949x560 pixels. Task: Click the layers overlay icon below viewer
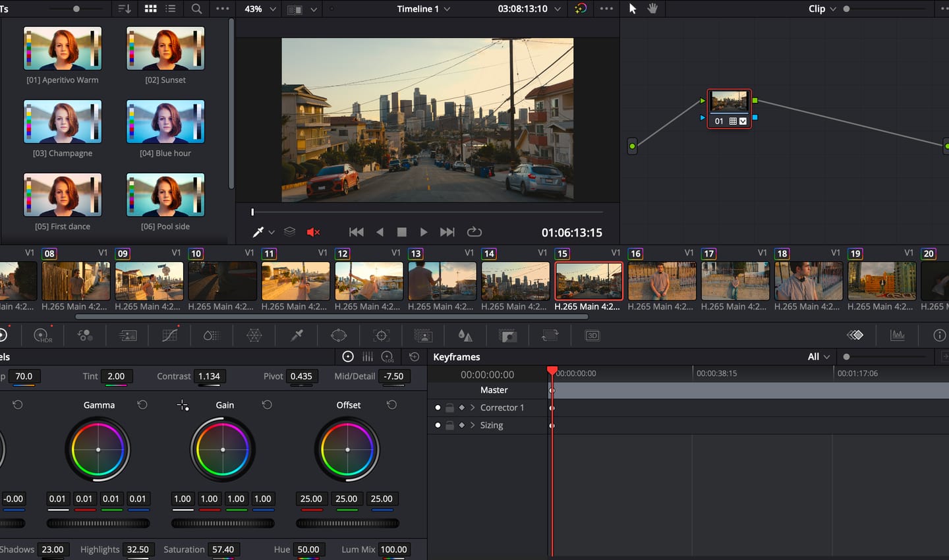[289, 232]
